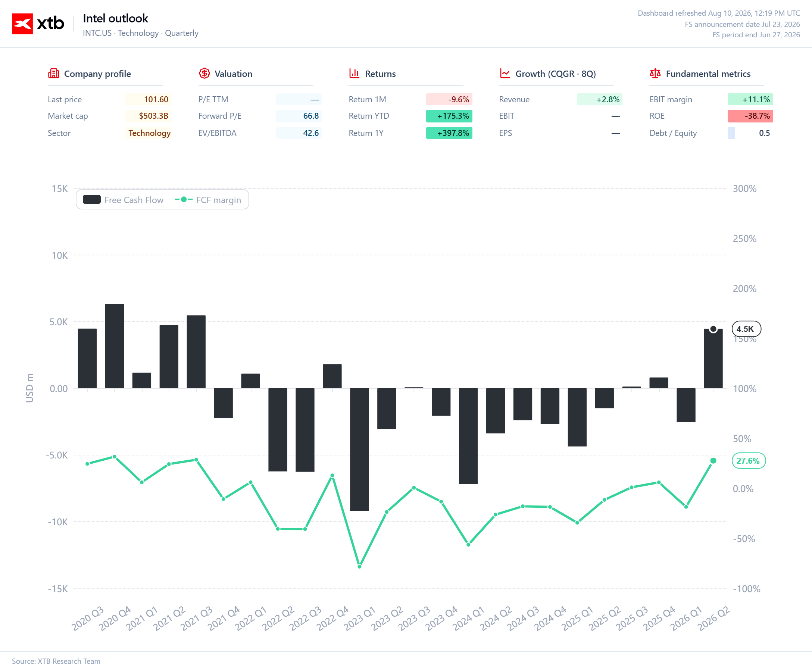The width and height of the screenshot is (812, 669).
Task: Click the -15K left axis label
Action: tap(57, 588)
